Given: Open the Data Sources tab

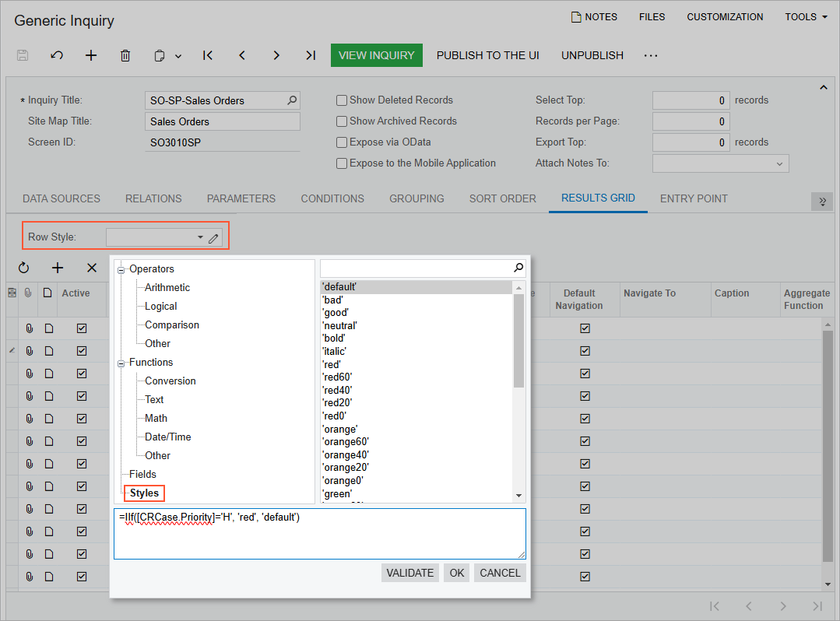Looking at the screenshot, I should tap(62, 198).
